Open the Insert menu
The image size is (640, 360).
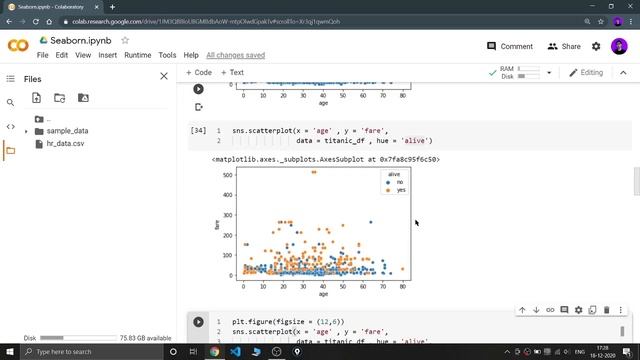coord(107,55)
